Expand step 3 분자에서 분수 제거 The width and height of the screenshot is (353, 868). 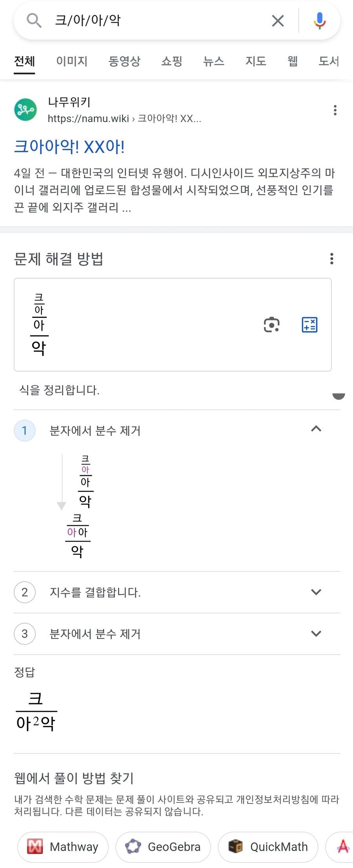point(316,634)
